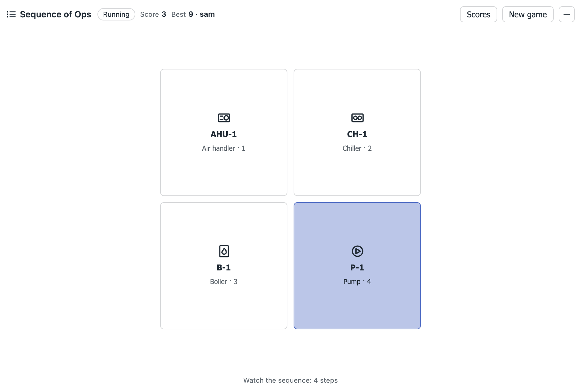
Task: Click the 'Air handler · 1' caption
Action: pos(224,148)
